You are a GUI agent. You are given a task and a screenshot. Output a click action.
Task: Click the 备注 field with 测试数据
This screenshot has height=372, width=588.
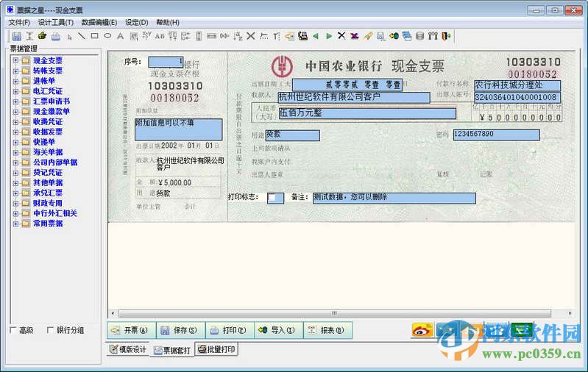point(394,198)
